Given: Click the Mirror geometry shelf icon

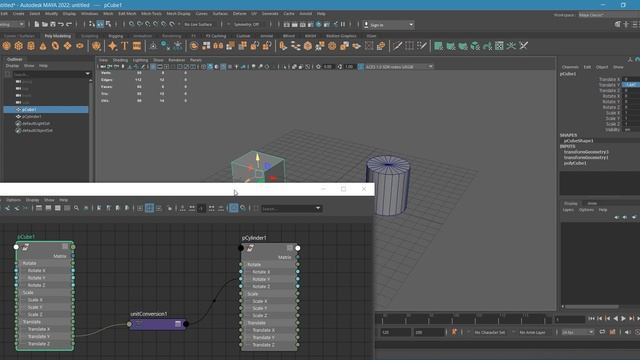Looking at the screenshot, I should pos(218,46).
